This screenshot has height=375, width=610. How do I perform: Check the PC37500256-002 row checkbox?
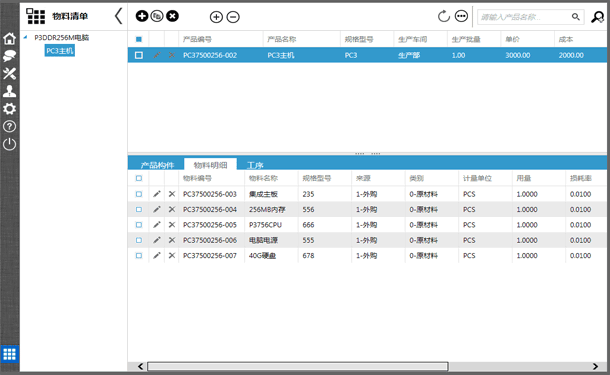(139, 55)
